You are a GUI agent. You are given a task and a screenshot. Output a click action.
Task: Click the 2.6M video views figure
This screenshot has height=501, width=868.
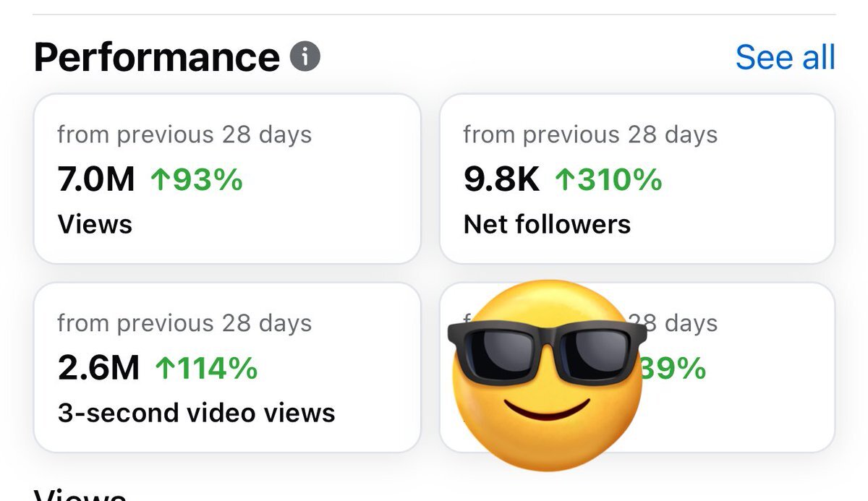coord(98,368)
